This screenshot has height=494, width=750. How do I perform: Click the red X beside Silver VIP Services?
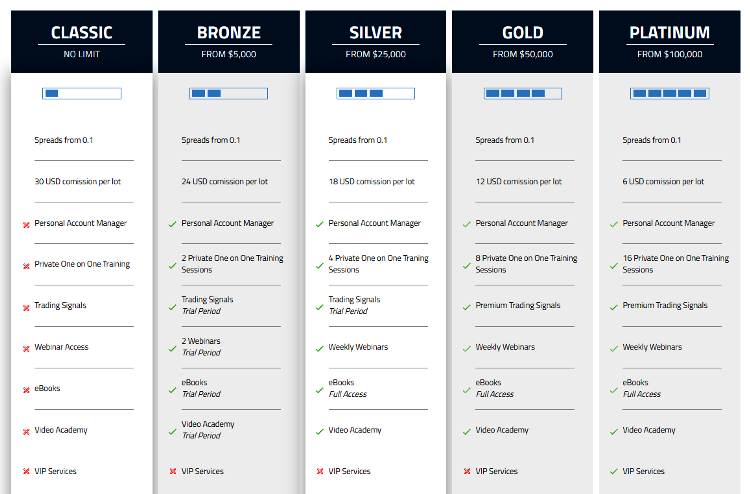point(320,472)
